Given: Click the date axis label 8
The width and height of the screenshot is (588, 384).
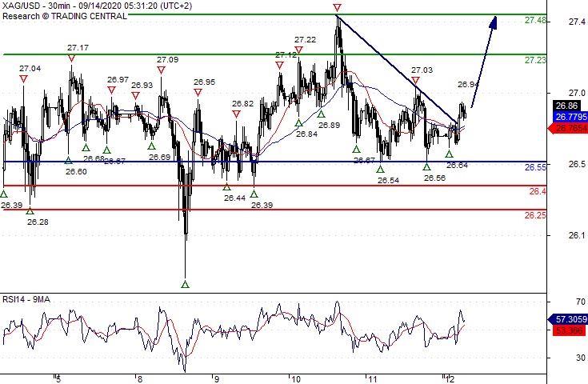Looking at the screenshot, I should pyautogui.click(x=140, y=379).
